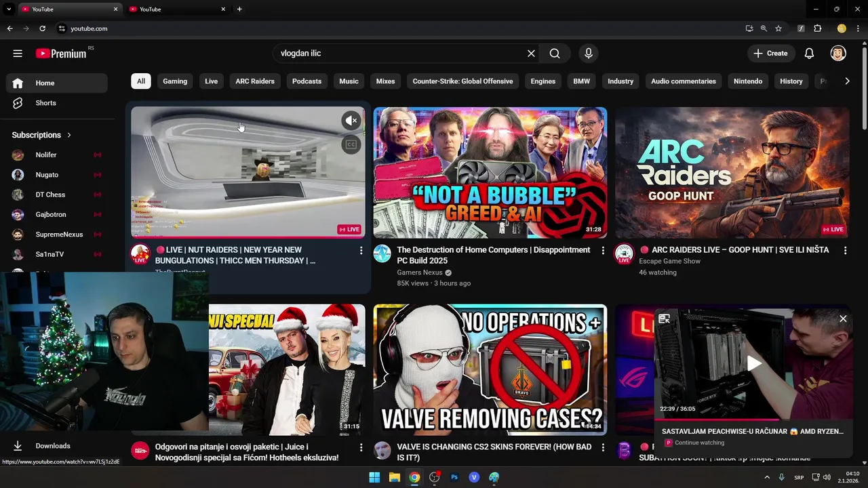Open SupremeNexus channel subscription
The image size is (868, 488).
[57, 235]
